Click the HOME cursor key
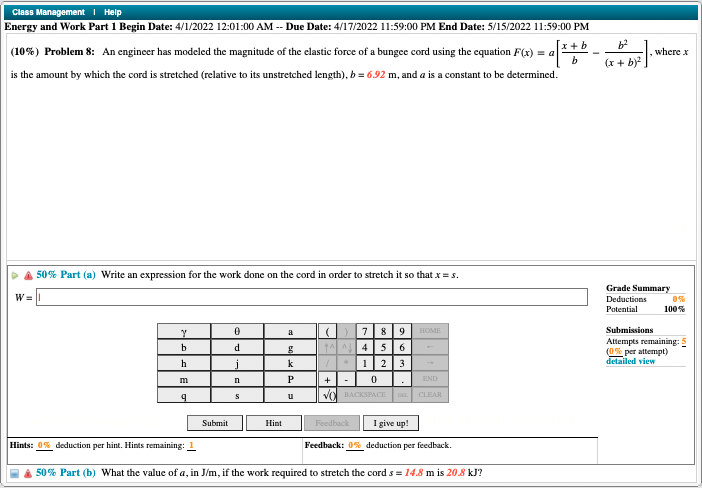 (430, 331)
